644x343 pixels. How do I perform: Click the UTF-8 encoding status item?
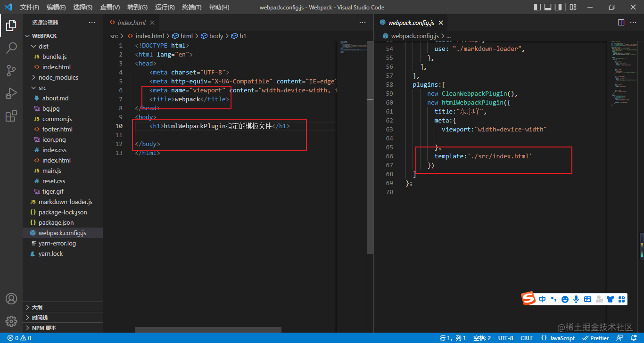(505, 338)
